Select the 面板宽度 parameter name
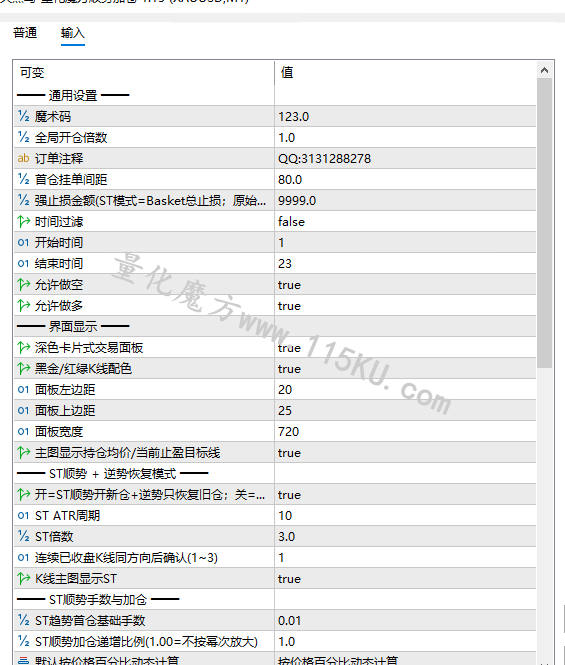Image resolution: width=565 pixels, height=665 pixels. coord(59,432)
